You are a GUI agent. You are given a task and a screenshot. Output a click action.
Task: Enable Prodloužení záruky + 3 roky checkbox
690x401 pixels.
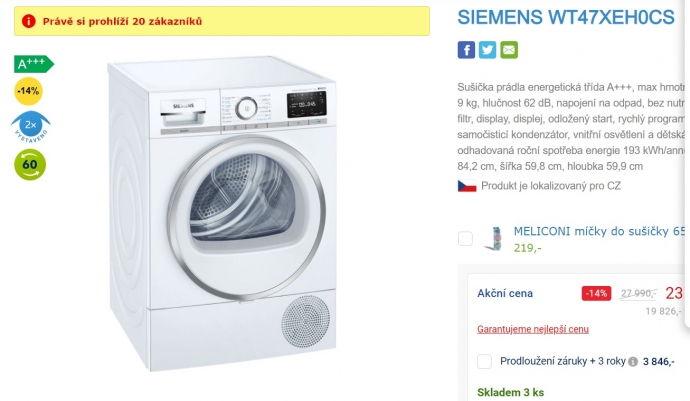[484, 361]
